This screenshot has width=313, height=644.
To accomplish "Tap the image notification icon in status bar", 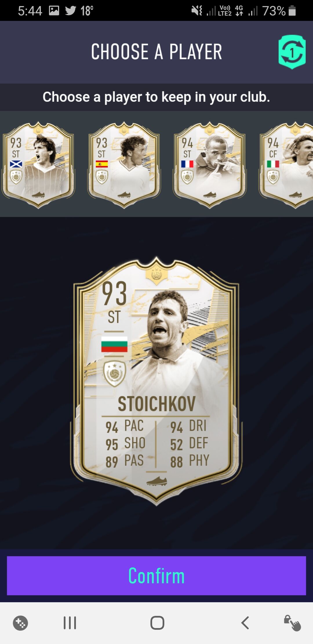I will point(54,11).
